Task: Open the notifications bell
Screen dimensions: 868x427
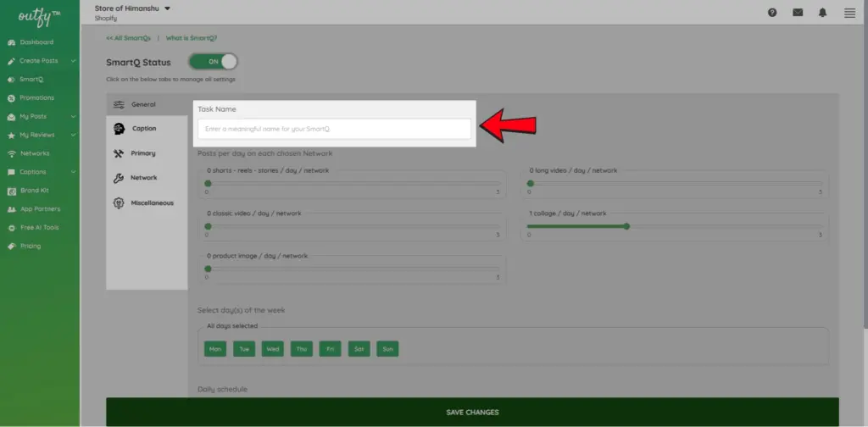Action: pos(823,13)
